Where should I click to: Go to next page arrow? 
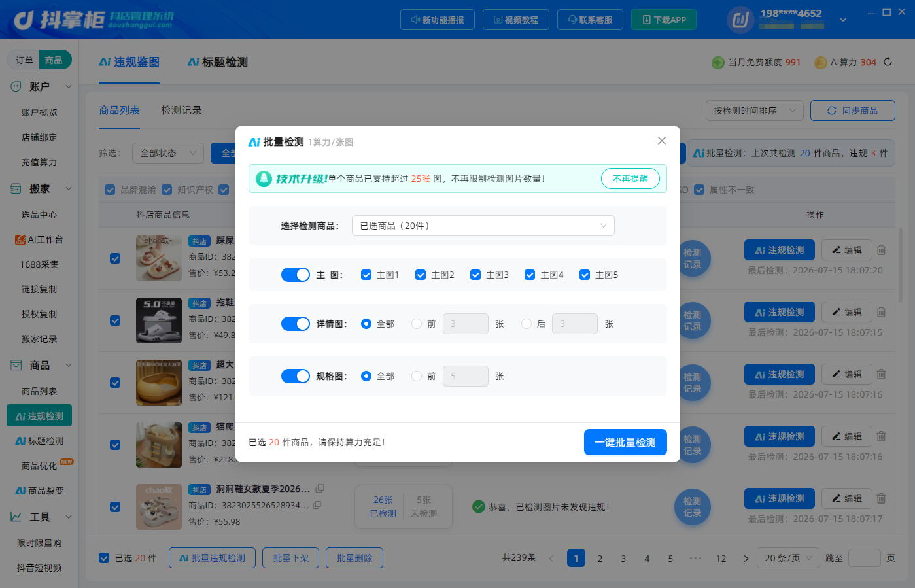(746, 559)
